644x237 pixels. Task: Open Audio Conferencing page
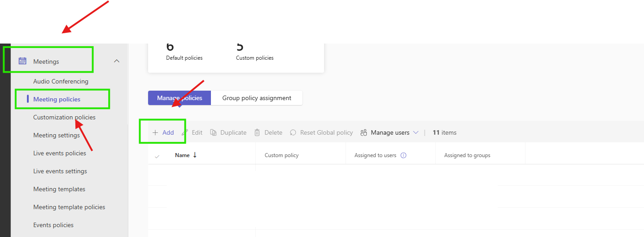pyautogui.click(x=61, y=81)
